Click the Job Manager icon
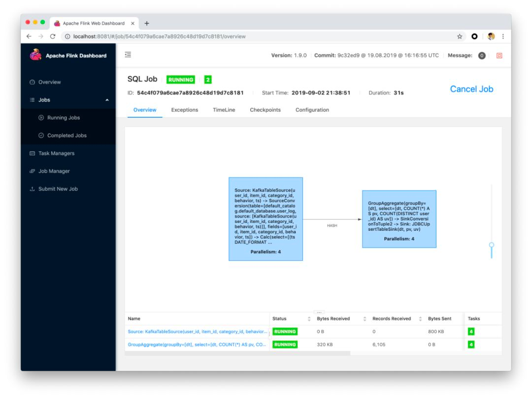This screenshot has width=532, height=398. coord(32,171)
